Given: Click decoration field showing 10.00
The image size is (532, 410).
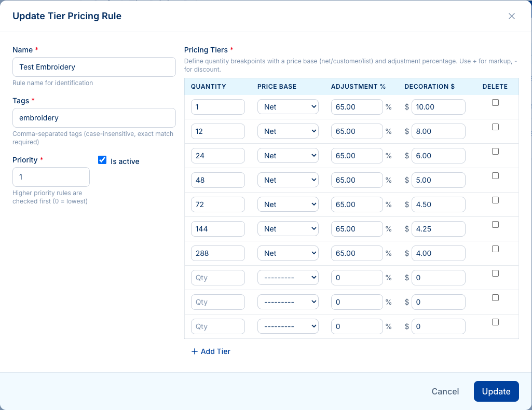Looking at the screenshot, I should (x=439, y=107).
